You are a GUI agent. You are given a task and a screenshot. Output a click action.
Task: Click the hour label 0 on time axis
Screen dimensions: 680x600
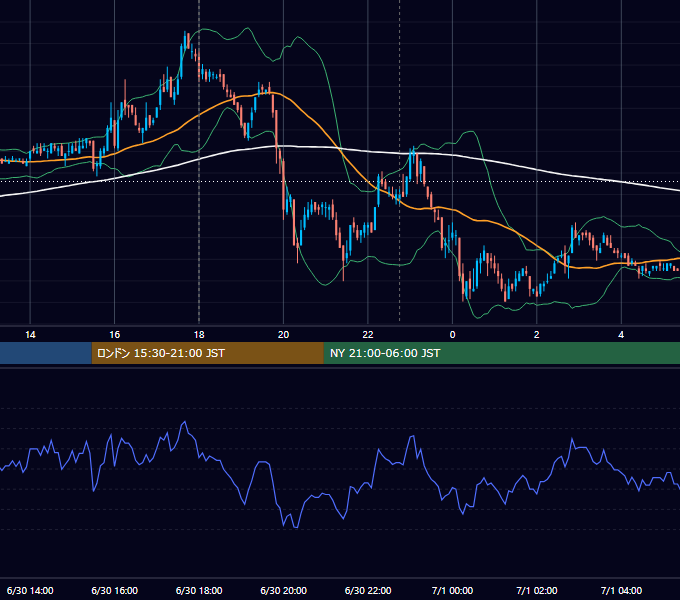pyautogui.click(x=452, y=335)
